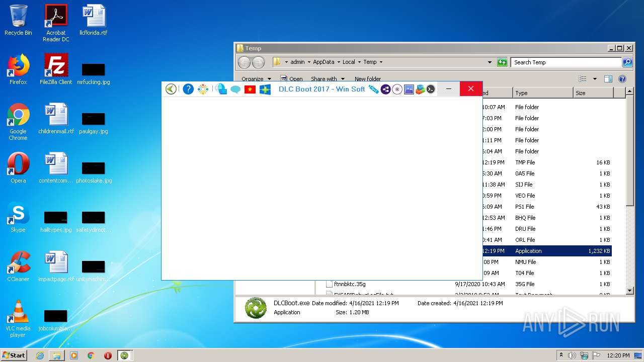This screenshot has height=362, width=644.
Task: Sort by the Size column header
Action: pos(593,93)
